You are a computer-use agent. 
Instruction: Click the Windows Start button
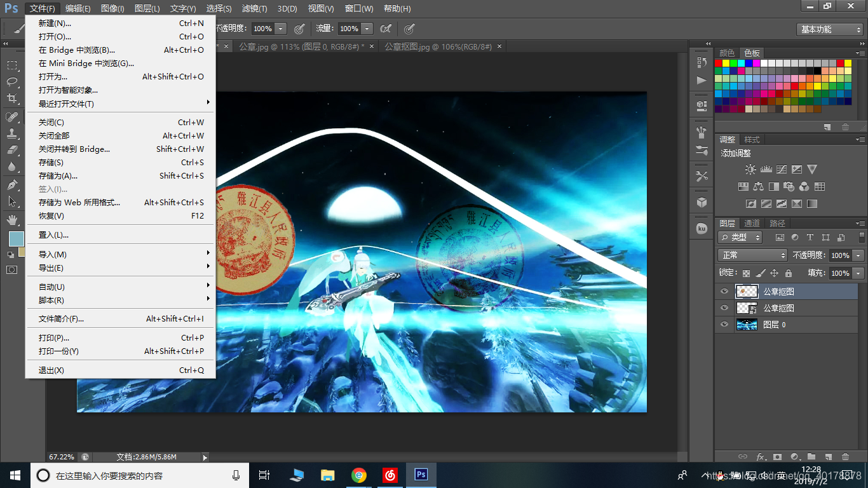click(x=15, y=475)
